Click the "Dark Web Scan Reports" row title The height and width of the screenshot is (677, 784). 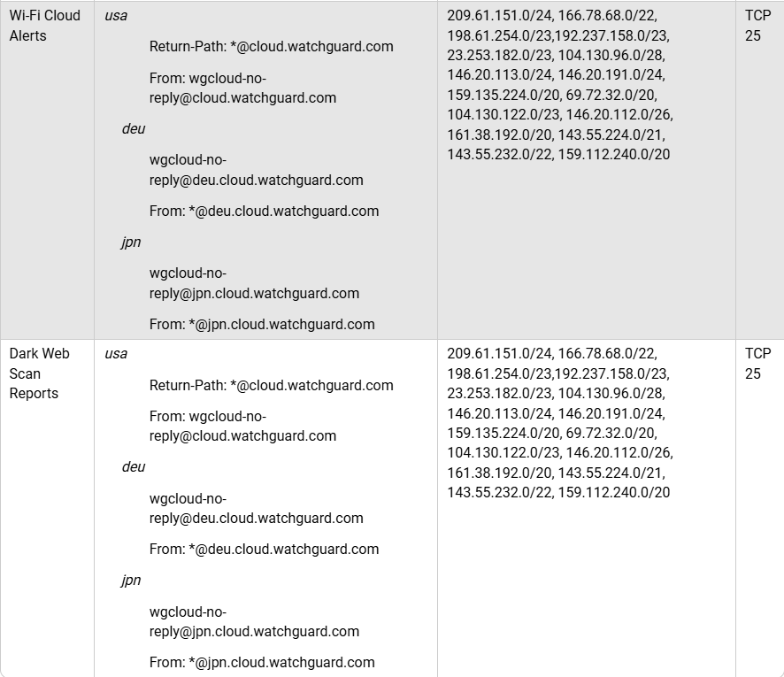tap(39, 373)
